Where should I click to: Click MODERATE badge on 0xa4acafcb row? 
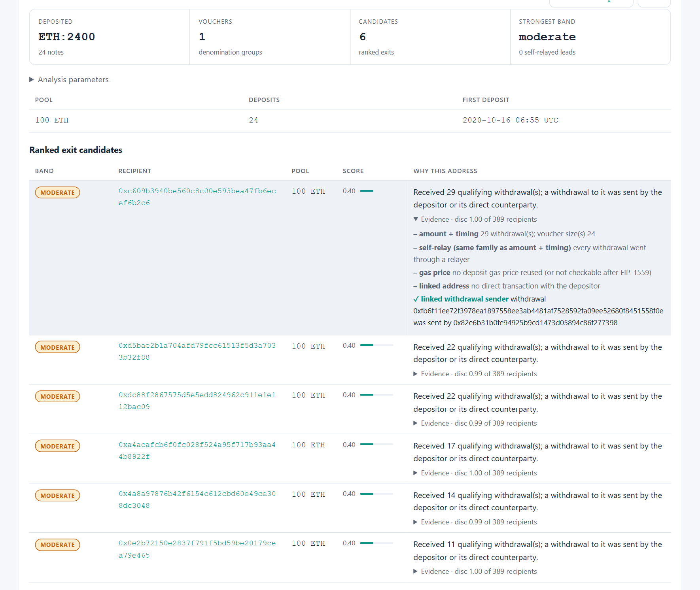coord(57,446)
